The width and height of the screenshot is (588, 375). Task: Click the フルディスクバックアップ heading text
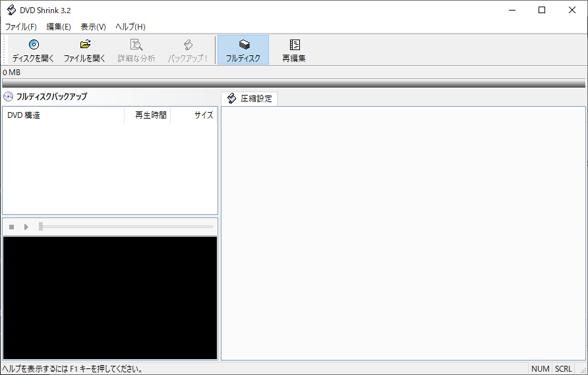pos(52,96)
